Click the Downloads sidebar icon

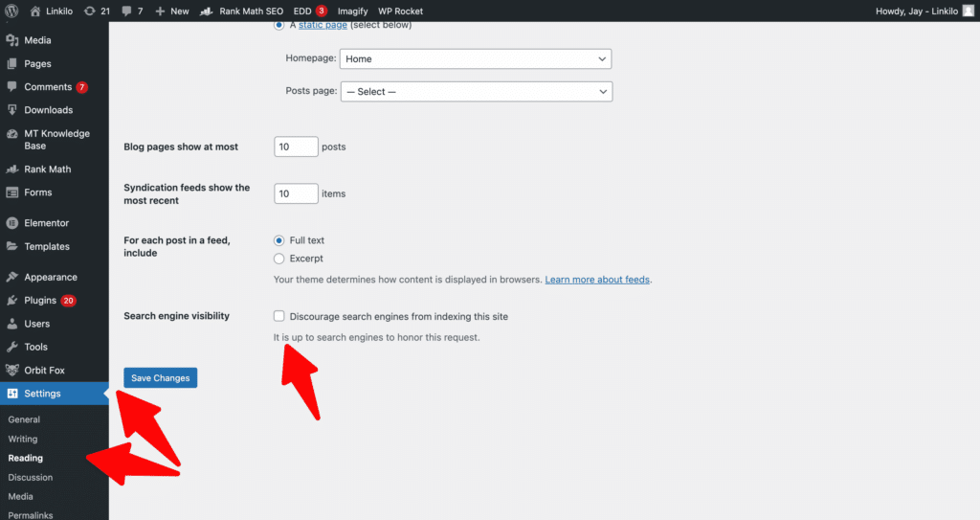11,110
